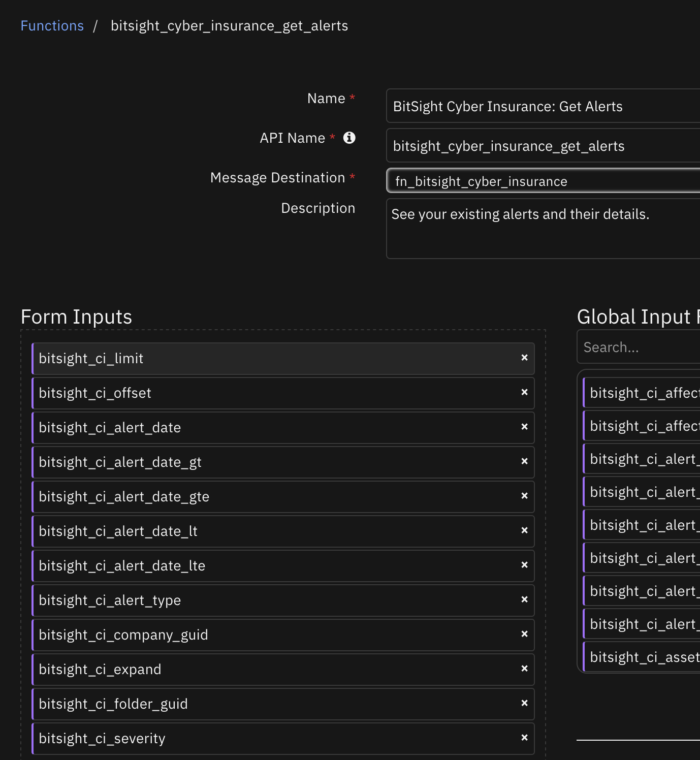
Task: Open the Message Destination dropdown
Action: pos(543,181)
